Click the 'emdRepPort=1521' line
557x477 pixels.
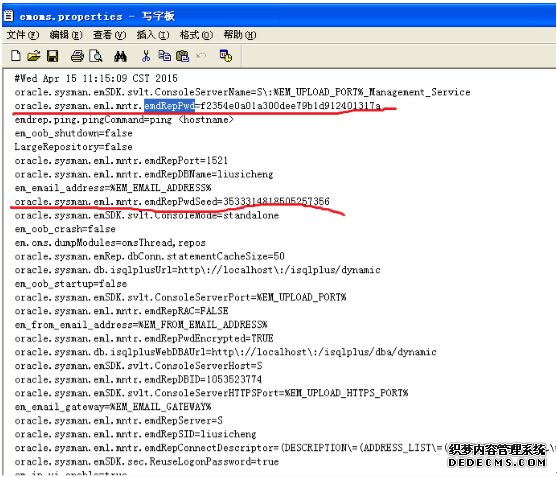pos(121,160)
